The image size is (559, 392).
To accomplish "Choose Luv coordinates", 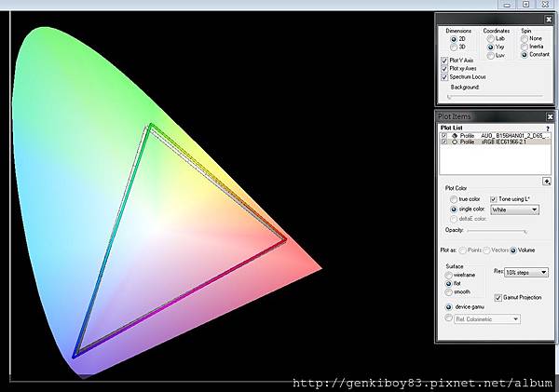I will 491,56.
